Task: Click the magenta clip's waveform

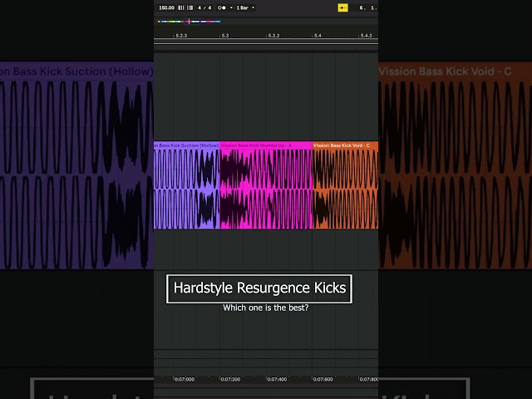Action: pyautogui.click(x=266, y=189)
